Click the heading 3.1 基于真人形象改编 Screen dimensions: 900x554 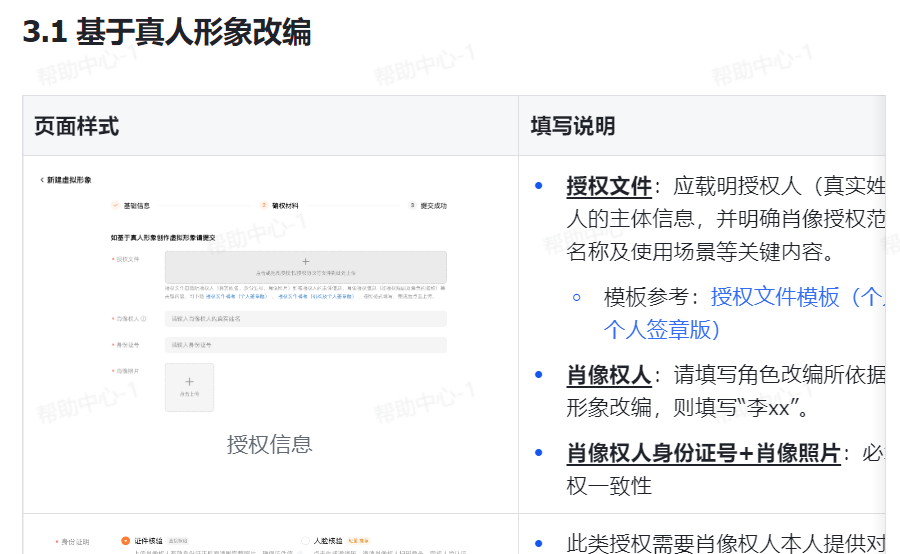click(167, 32)
